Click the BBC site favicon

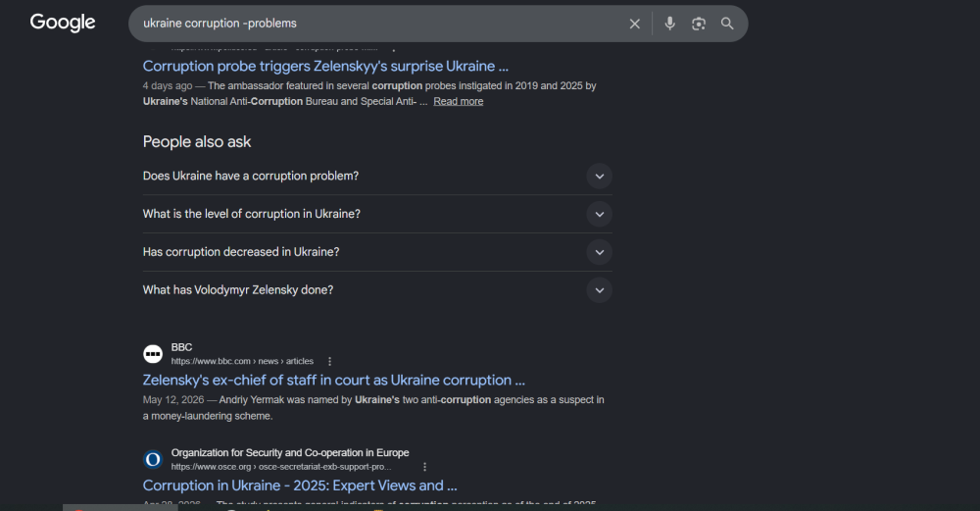point(153,354)
